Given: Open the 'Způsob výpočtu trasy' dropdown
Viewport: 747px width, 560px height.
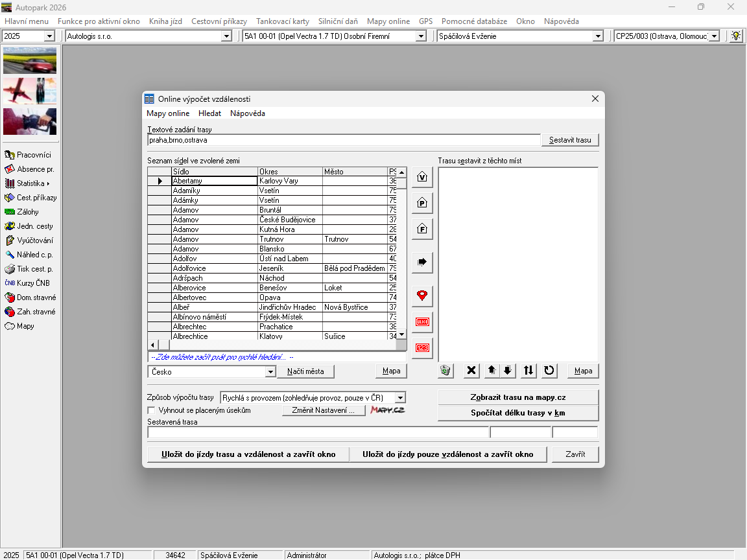Looking at the screenshot, I should [400, 397].
